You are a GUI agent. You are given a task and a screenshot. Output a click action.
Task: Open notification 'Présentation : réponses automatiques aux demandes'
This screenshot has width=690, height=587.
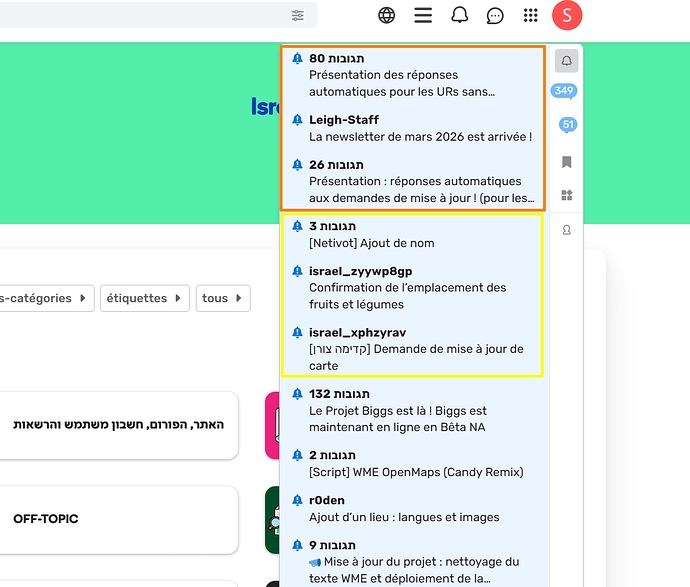414,181
